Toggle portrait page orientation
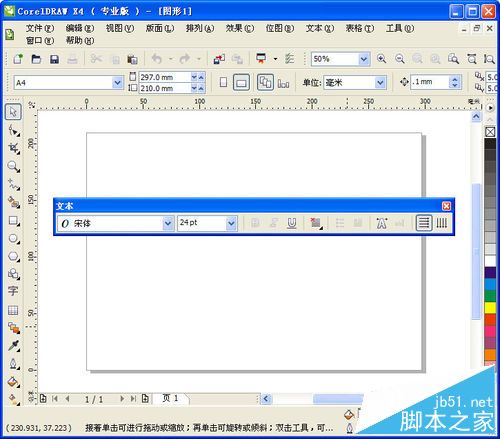This screenshot has height=439, width=500. tap(223, 82)
